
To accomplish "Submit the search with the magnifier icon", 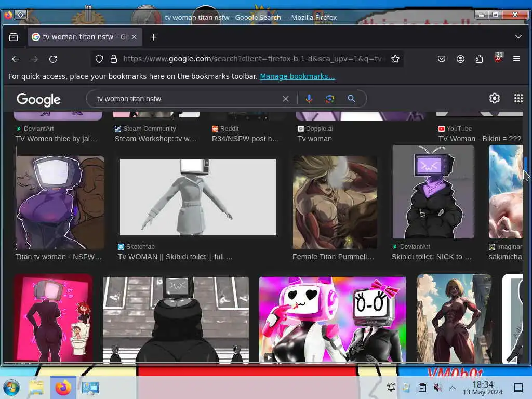I will click(352, 99).
